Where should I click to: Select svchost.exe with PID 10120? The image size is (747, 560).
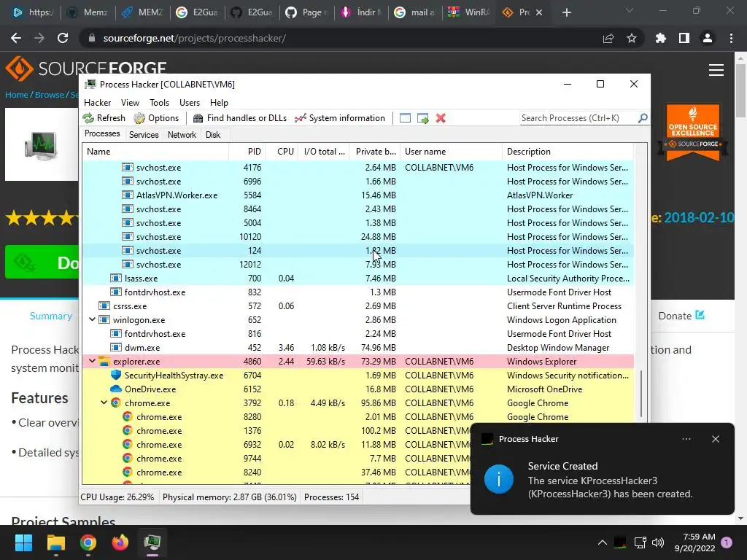(x=357, y=237)
